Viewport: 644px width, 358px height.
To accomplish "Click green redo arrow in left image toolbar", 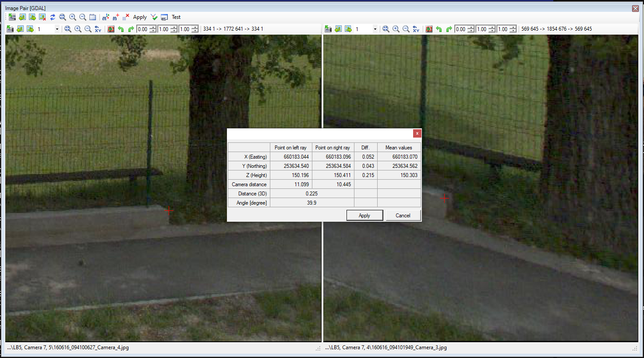I will (131, 29).
